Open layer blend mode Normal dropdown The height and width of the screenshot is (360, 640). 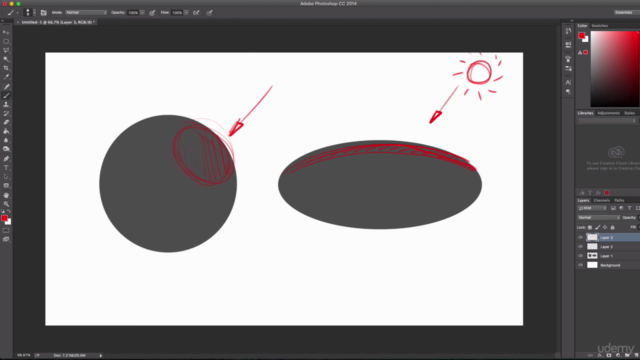(x=599, y=218)
